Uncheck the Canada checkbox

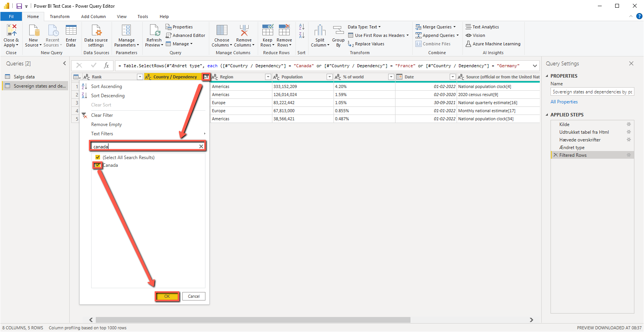point(98,165)
